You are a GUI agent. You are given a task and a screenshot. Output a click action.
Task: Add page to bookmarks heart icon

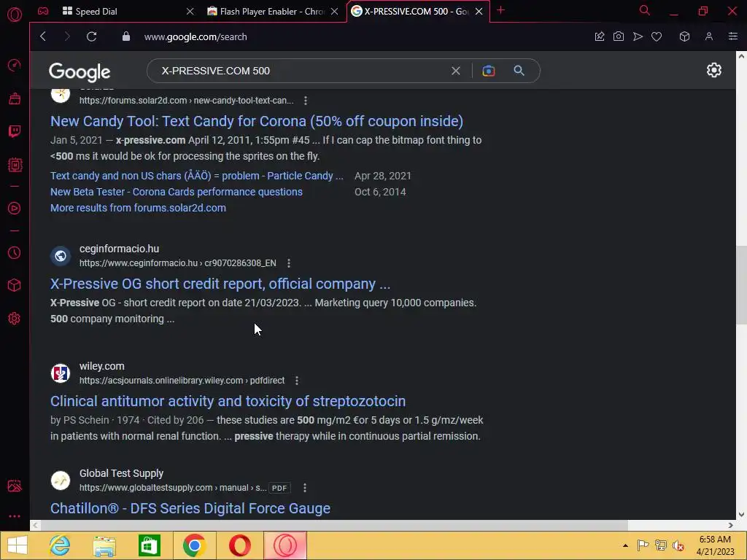click(657, 36)
